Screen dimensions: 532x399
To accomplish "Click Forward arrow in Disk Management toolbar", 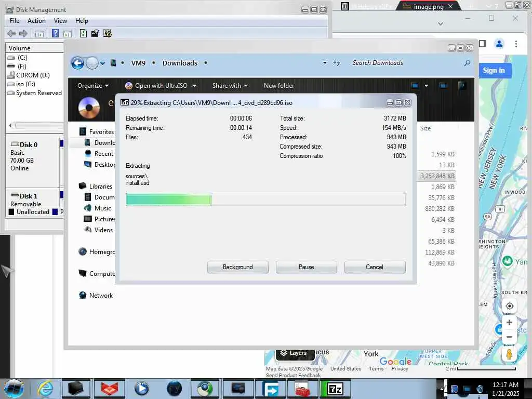I will click(23, 33).
